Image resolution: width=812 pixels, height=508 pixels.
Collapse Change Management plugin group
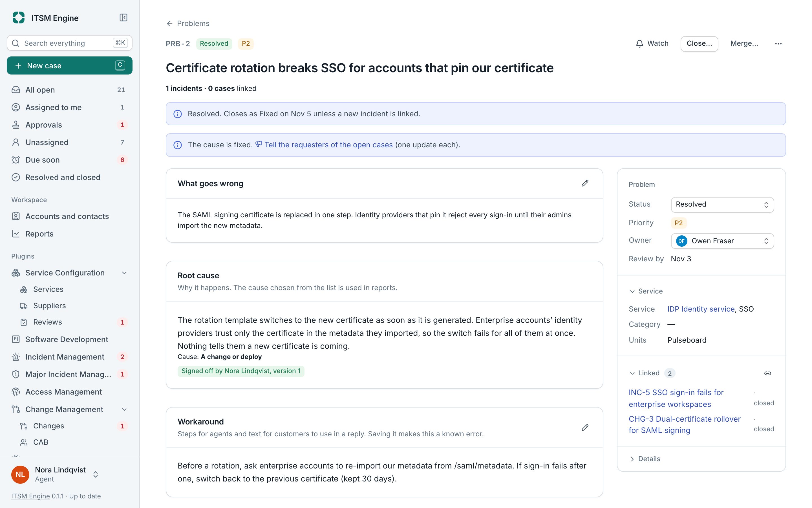[124, 409]
